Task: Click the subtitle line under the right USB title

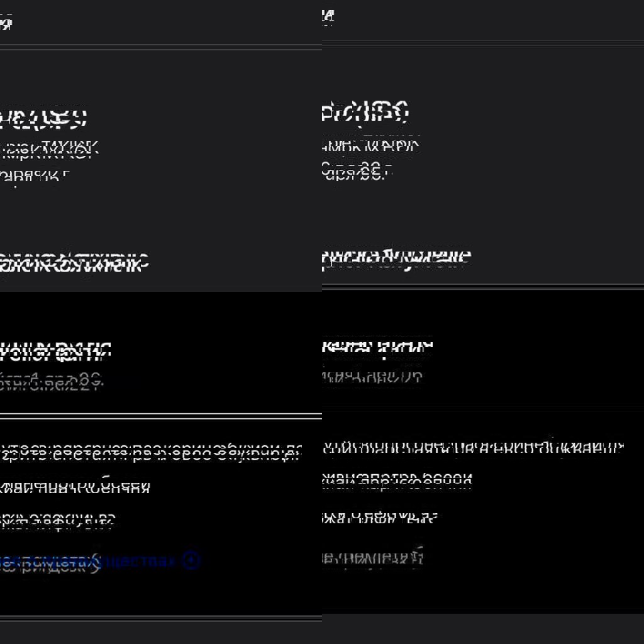Action: coord(370,145)
